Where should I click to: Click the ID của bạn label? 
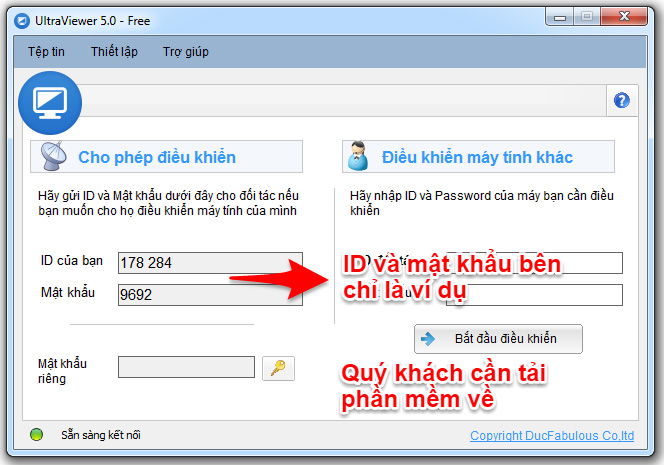click(x=72, y=260)
